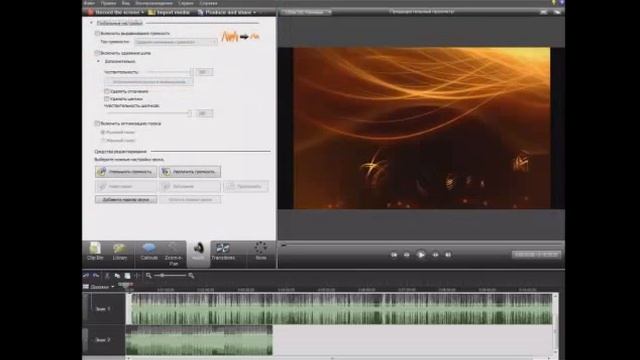
Task: Open the Файл menu
Action: tap(89, 3)
